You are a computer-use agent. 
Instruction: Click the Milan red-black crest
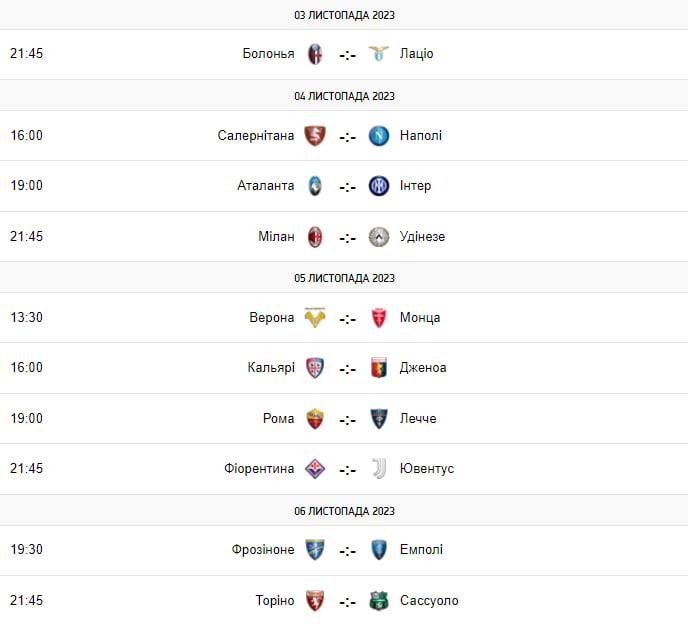pyautogui.click(x=315, y=237)
